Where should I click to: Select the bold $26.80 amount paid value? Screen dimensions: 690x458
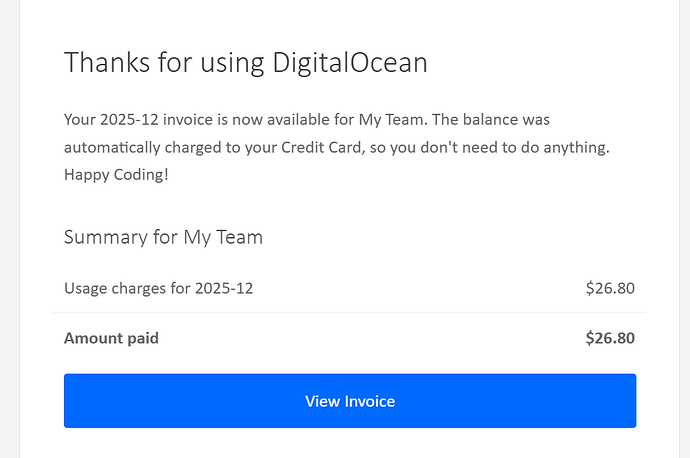click(x=610, y=338)
